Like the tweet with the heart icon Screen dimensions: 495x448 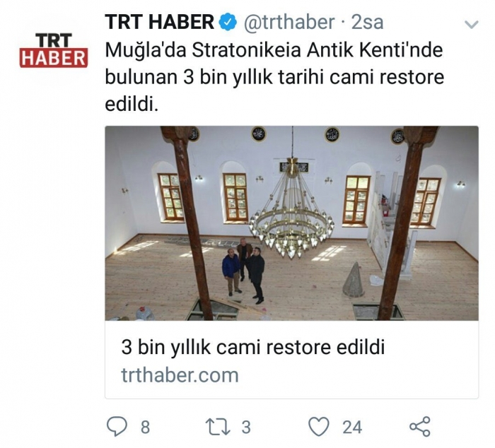click(318, 427)
